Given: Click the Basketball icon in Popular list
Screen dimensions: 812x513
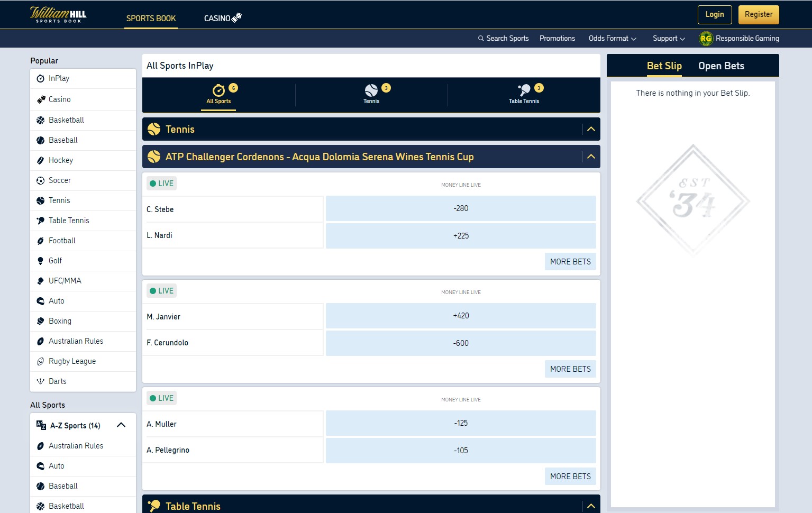Looking at the screenshot, I should click(40, 120).
